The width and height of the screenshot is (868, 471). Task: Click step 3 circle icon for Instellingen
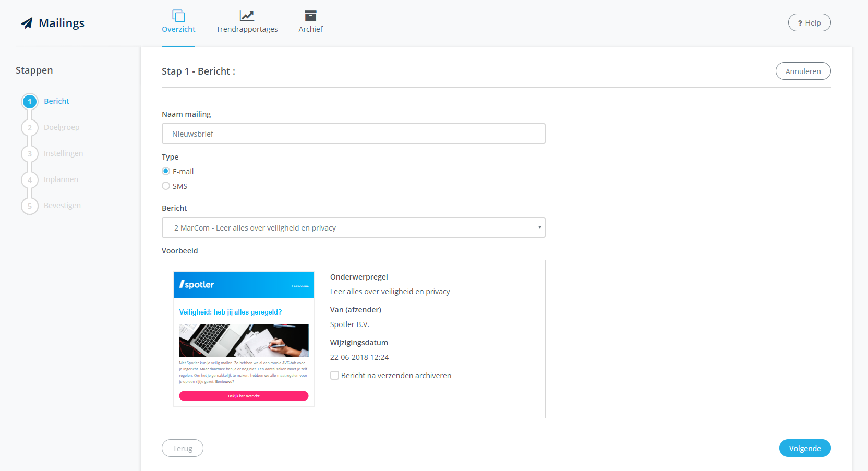[30, 154]
